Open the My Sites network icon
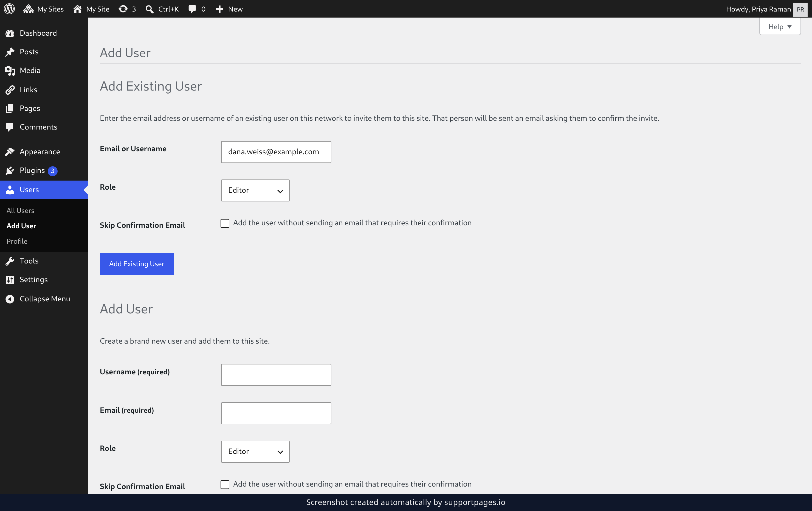812x511 pixels. click(28, 9)
